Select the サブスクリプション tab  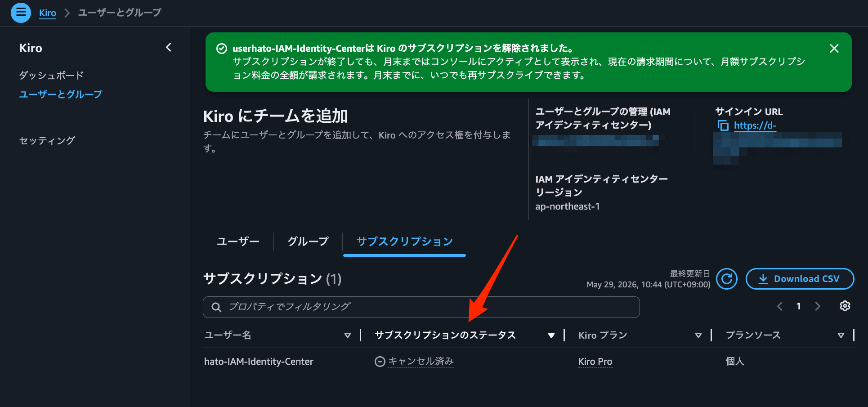404,242
